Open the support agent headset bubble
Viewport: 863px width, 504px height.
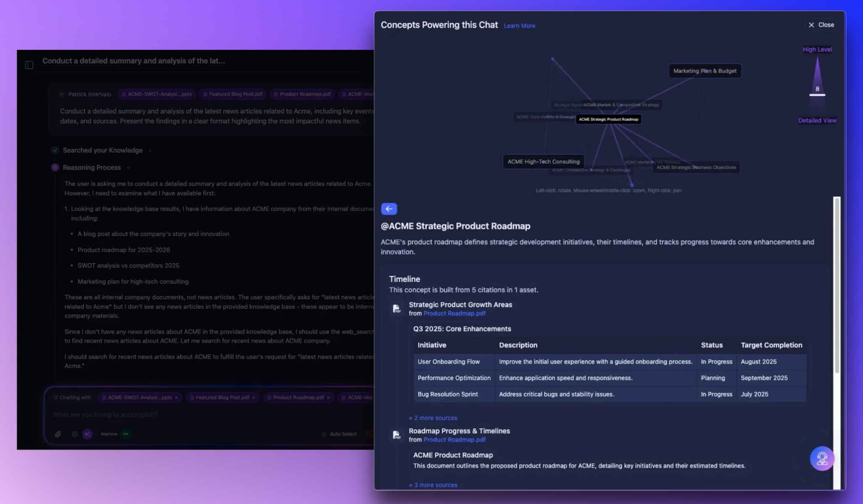pos(821,458)
